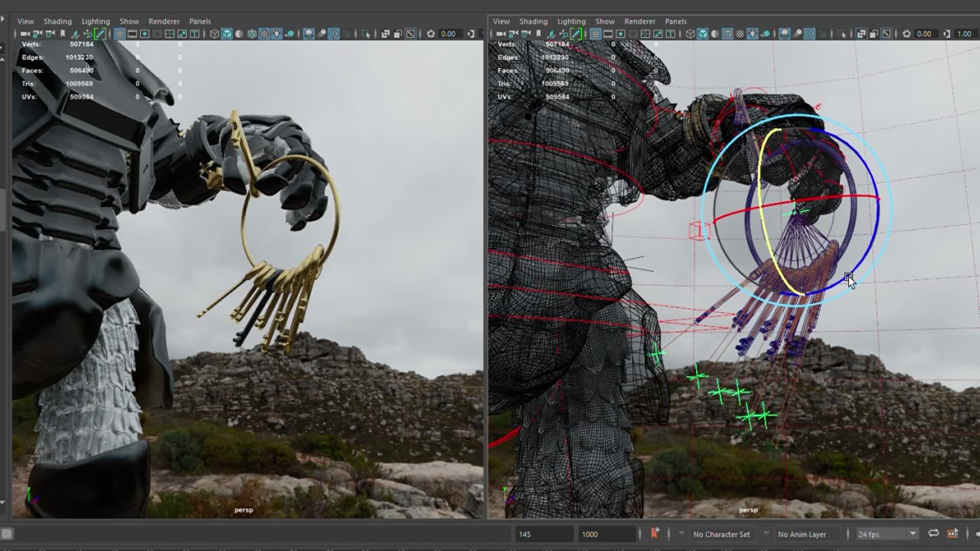Toggle the Resolution Gate display
Viewport: 980px width, 551px height.
tap(145, 34)
